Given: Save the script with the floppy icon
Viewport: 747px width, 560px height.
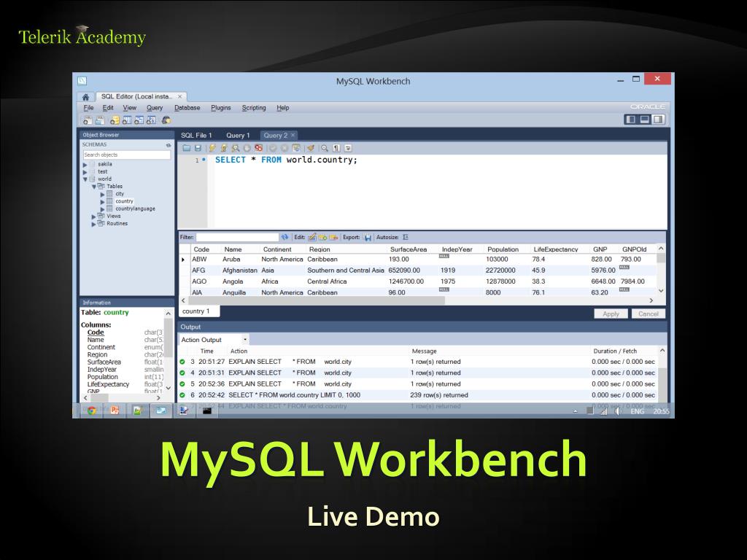Looking at the screenshot, I should point(198,148).
